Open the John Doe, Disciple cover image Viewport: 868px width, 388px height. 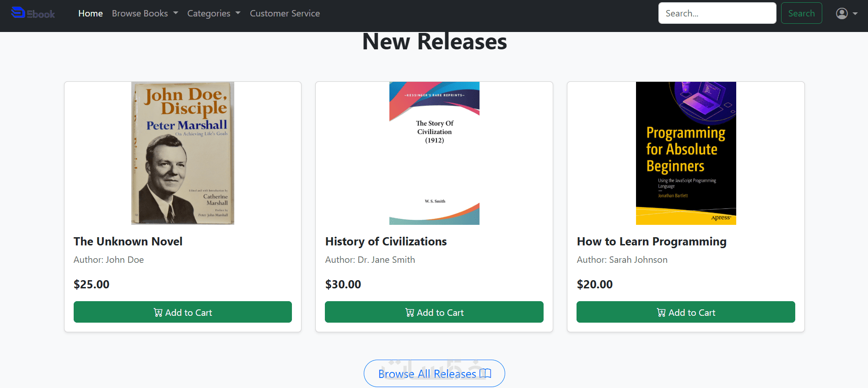point(183,153)
